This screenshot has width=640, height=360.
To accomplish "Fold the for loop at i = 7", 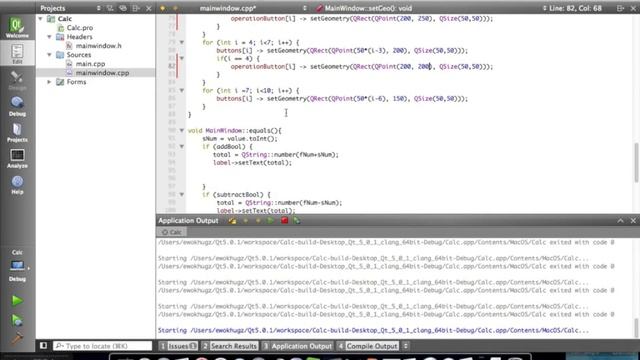I will tap(182, 91).
